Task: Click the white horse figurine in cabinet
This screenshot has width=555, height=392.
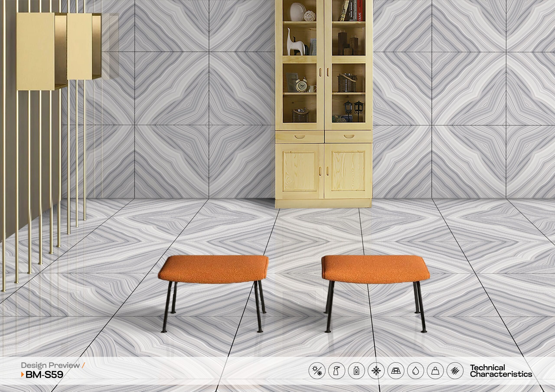Action: point(294,45)
